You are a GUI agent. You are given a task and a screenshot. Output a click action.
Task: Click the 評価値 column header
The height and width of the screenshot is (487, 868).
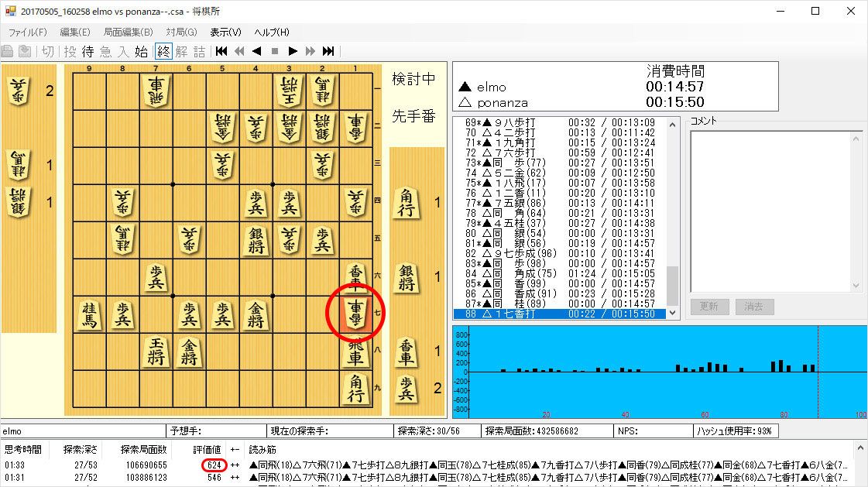click(x=207, y=449)
